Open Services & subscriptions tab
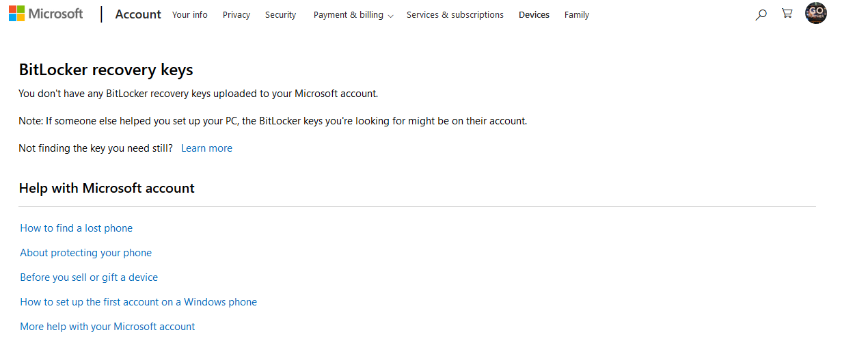 click(x=455, y=14)
